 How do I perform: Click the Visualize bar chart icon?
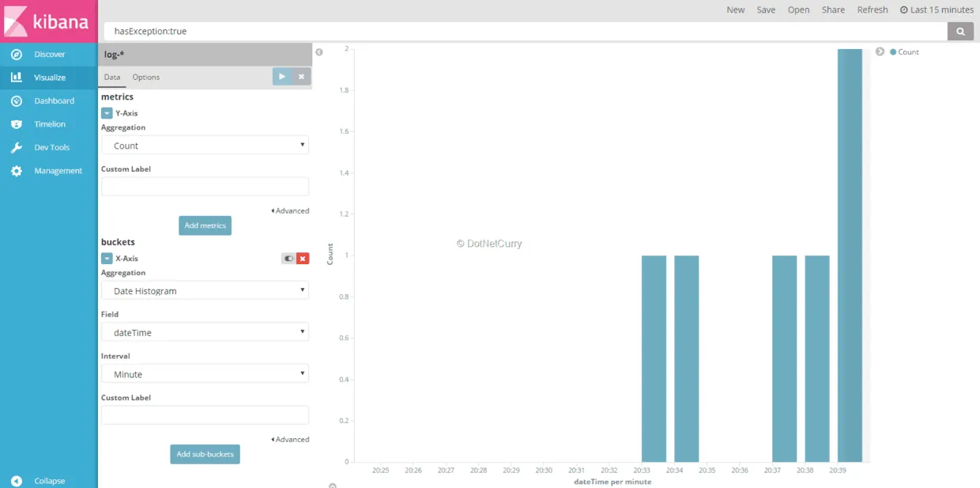click(16, 78)
